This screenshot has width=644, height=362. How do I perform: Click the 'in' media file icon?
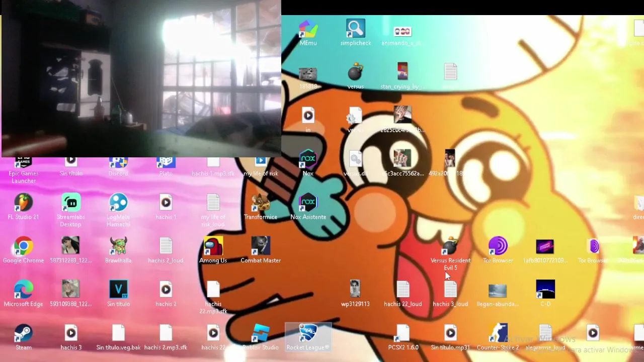[308, 121]
